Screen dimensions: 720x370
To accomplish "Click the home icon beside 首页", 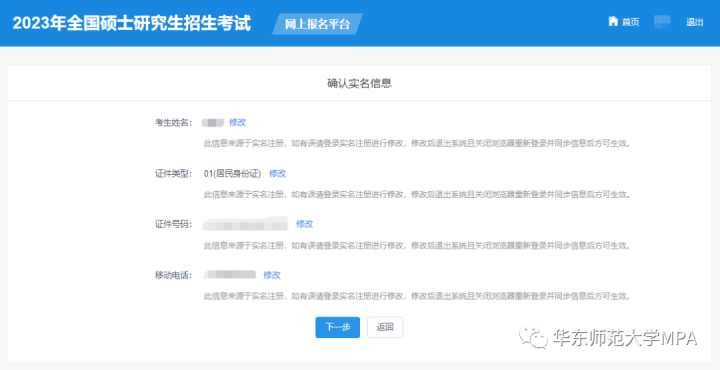I will 613,21.
